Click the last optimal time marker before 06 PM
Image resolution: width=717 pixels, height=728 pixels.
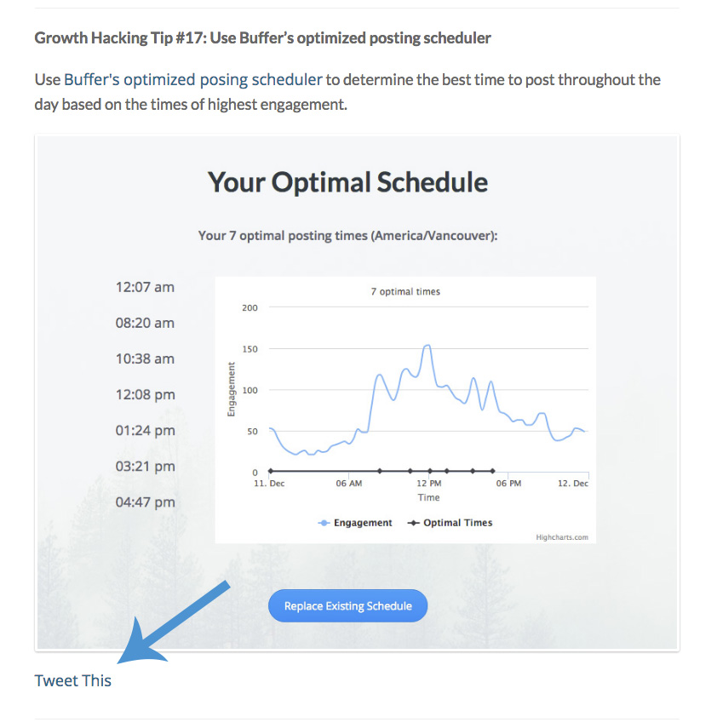(493, 471)
